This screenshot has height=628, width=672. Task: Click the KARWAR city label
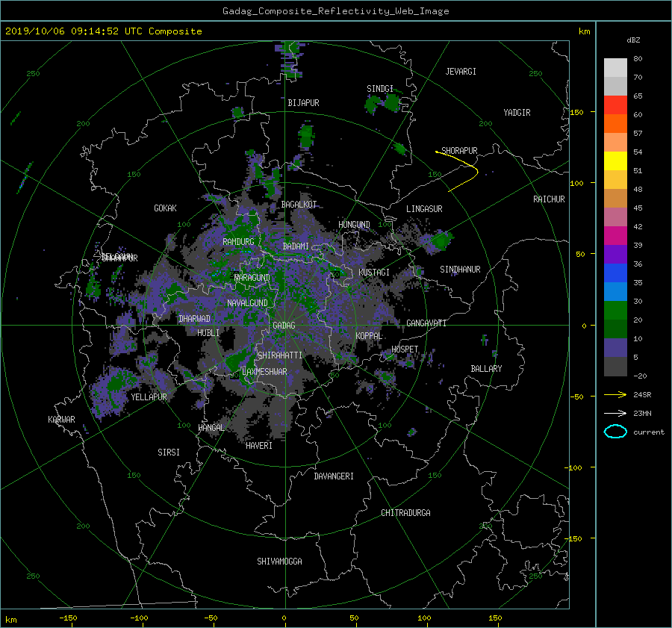pyautogui.click(x=61, y=419)
